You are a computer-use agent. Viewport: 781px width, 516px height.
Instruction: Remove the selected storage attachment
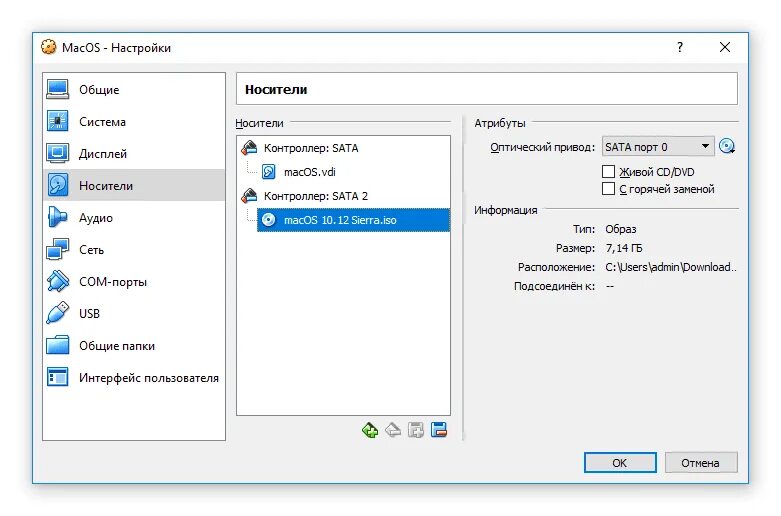point(393,429)
